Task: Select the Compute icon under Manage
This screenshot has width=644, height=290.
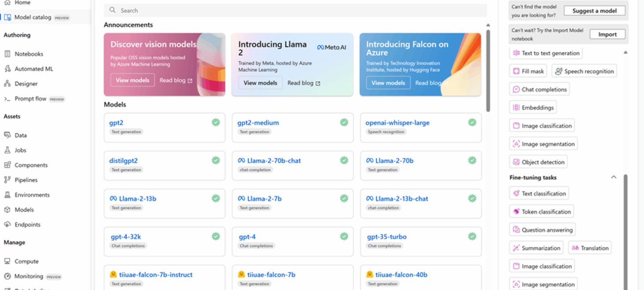Action: tap(8, 261)
